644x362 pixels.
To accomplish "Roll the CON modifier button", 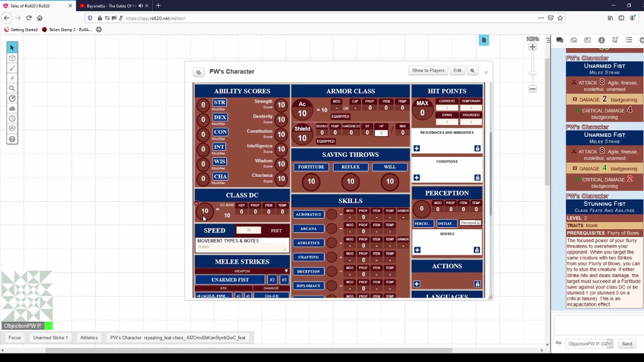I will [220, 132].
